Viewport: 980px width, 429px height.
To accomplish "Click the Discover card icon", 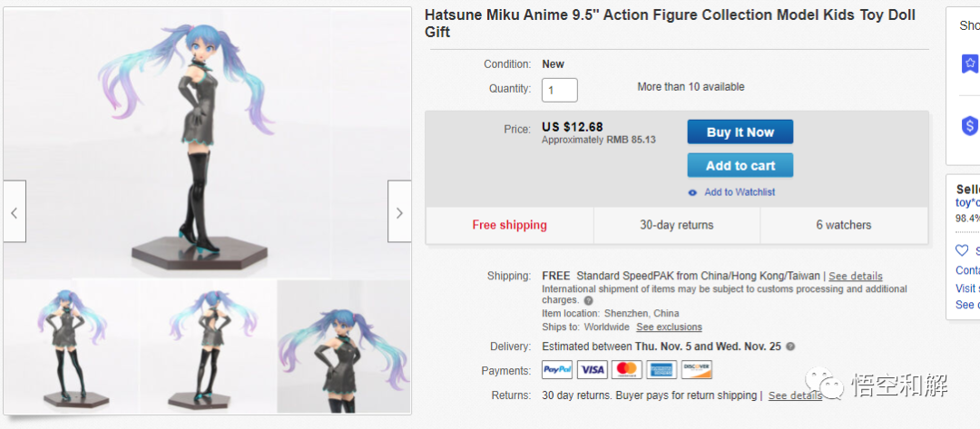I will point(696,370).
